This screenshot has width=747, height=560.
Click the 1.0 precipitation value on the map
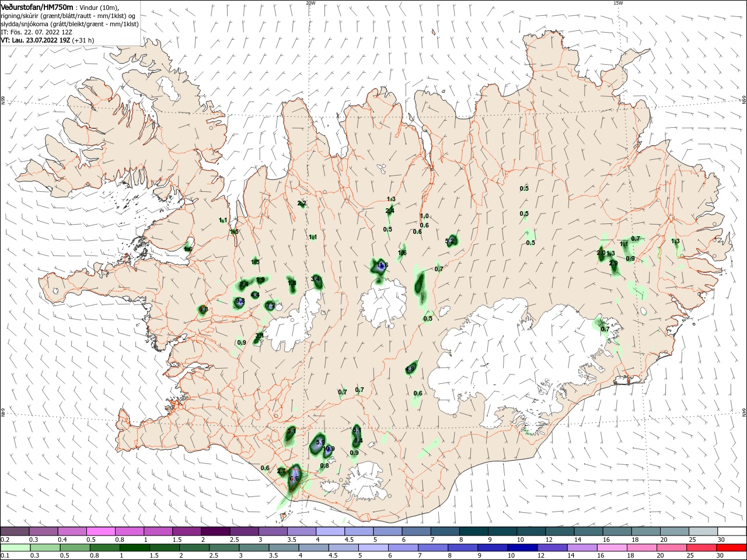(424, 216)
